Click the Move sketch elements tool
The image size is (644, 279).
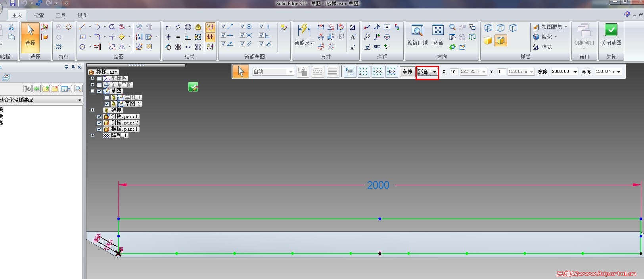(x=122, y=37)
